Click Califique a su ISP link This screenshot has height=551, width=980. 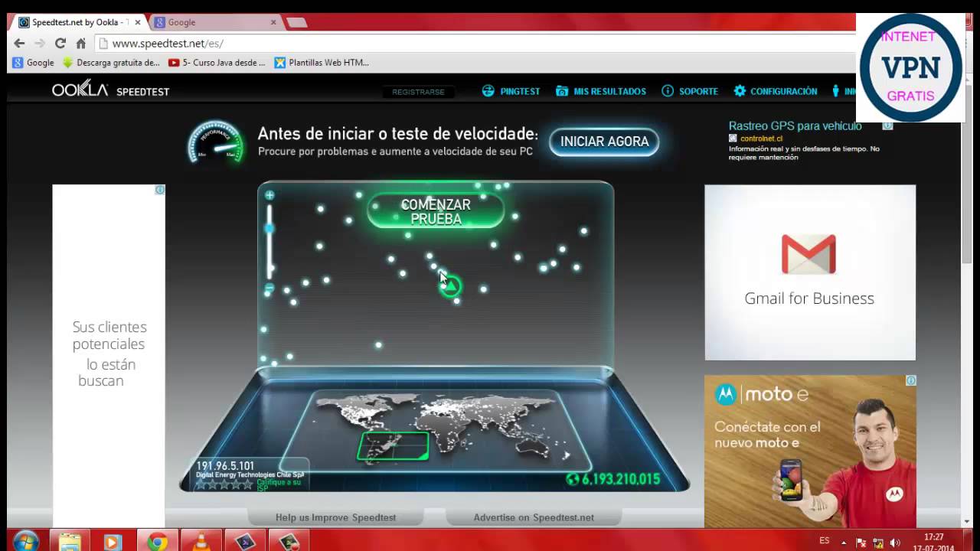pos(279,484)
